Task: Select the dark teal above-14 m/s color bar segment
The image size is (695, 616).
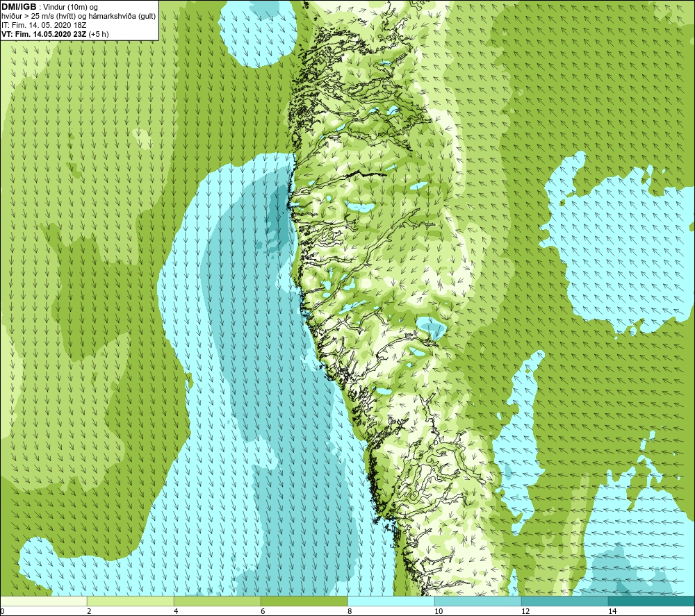Action: (x=652, y=601)
